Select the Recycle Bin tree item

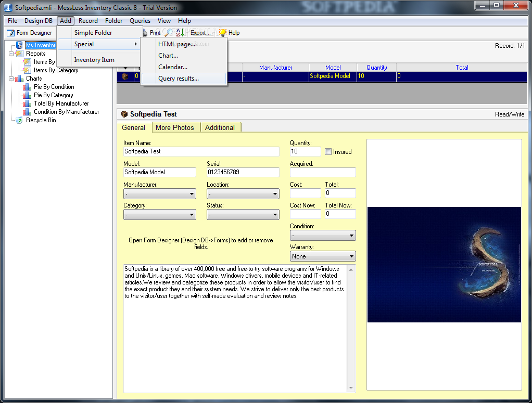click(x=41, y=120)
